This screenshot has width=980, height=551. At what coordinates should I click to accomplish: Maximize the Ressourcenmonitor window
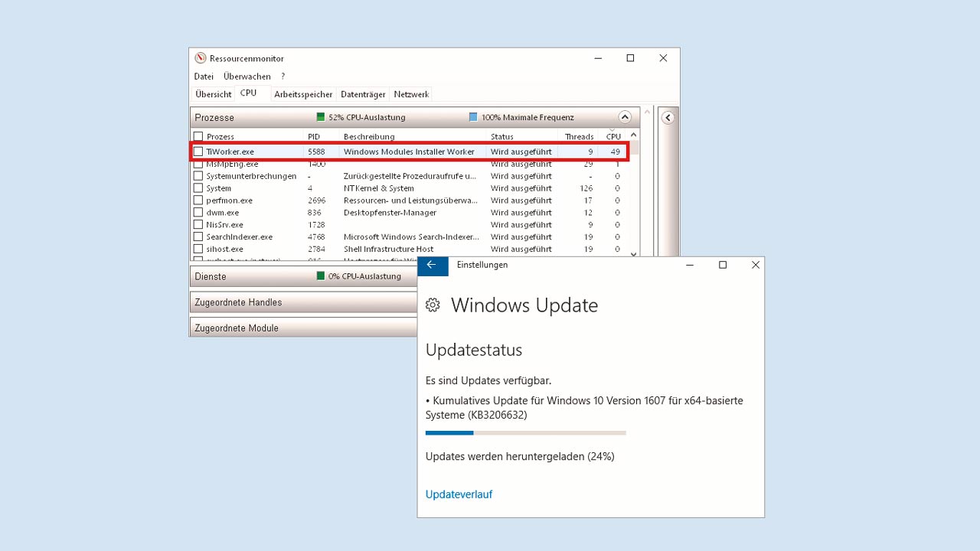630,58
